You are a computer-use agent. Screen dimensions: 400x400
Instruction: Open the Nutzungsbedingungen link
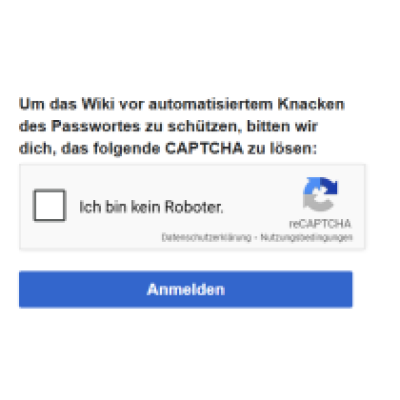[306, 238]
